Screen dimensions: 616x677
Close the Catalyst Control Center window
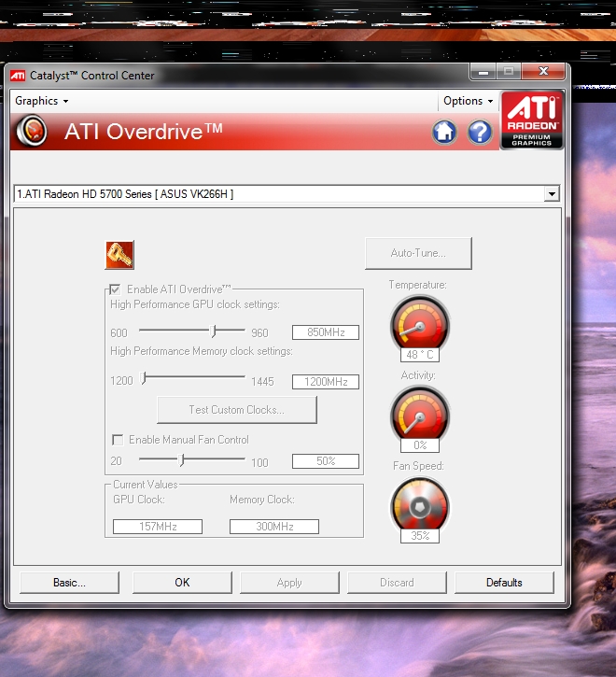543,72
